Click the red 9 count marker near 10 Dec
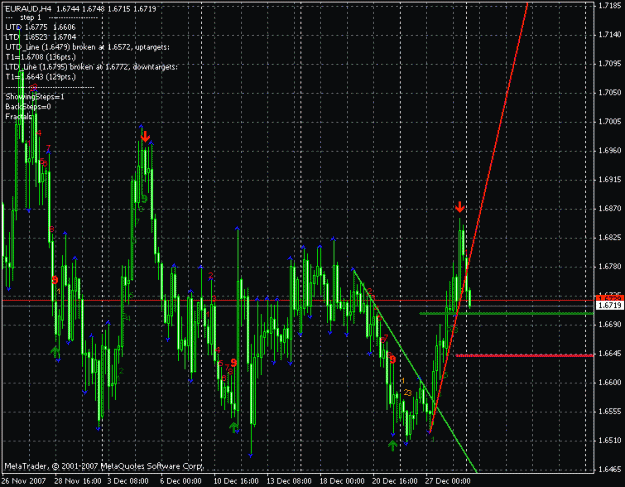Screen dimensions: 625x487 [x=234, y=363]
